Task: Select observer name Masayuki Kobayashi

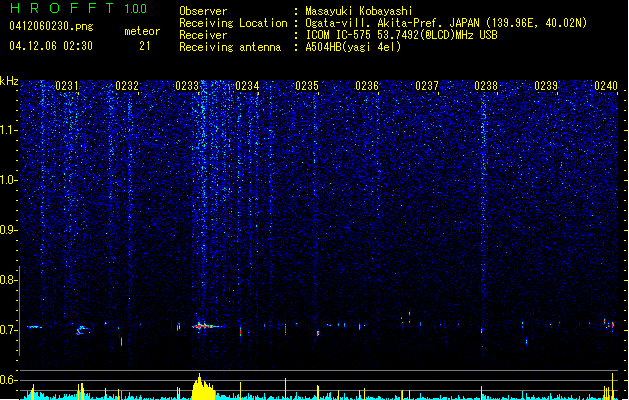Action: click(x=359, y=11)
